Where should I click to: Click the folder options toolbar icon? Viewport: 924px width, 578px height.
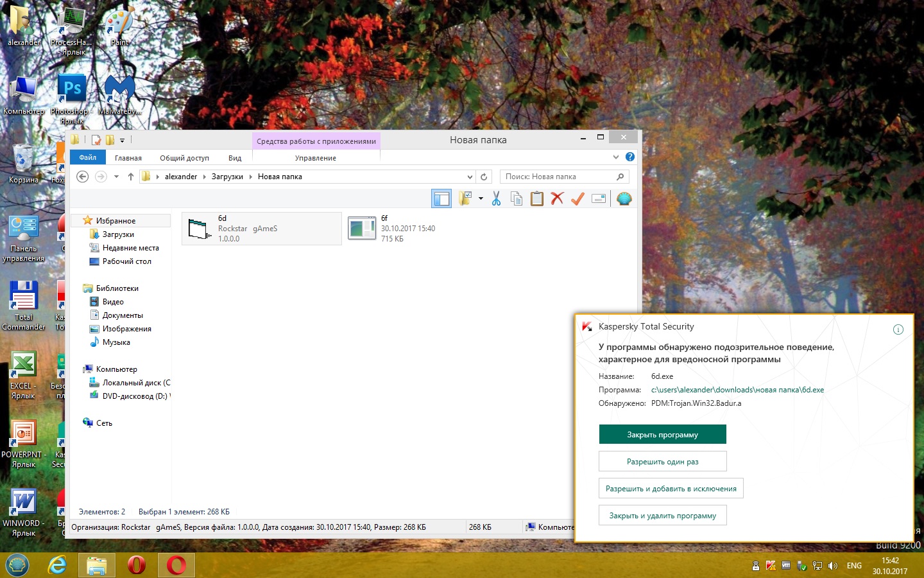465,198
